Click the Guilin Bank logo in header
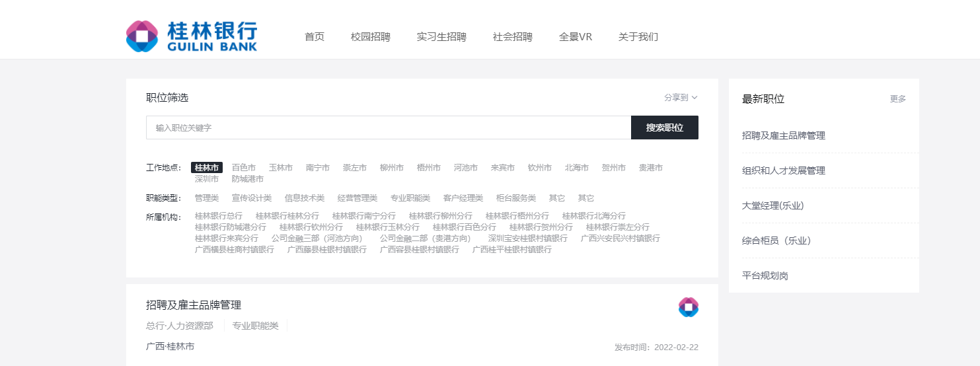Screen dimensions: 980x366 coord(192,36)
